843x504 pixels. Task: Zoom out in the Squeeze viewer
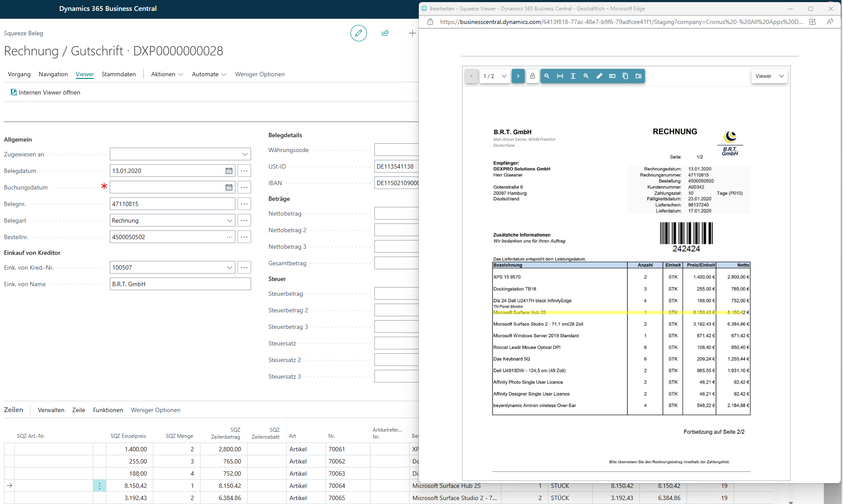click(547, 76)
